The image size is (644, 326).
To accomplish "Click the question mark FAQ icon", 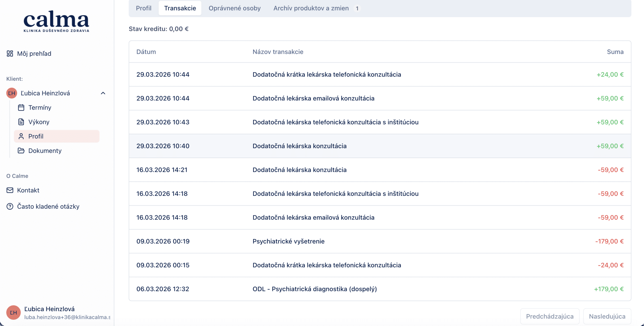I will click(10, 206).
